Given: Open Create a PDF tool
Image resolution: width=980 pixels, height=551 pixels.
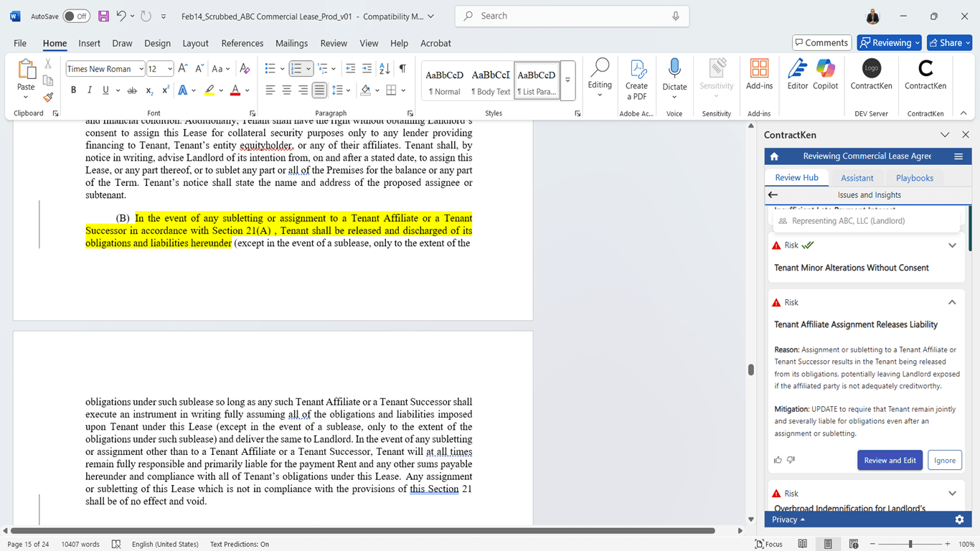Looking at the screenshot, I should [636, 80].
